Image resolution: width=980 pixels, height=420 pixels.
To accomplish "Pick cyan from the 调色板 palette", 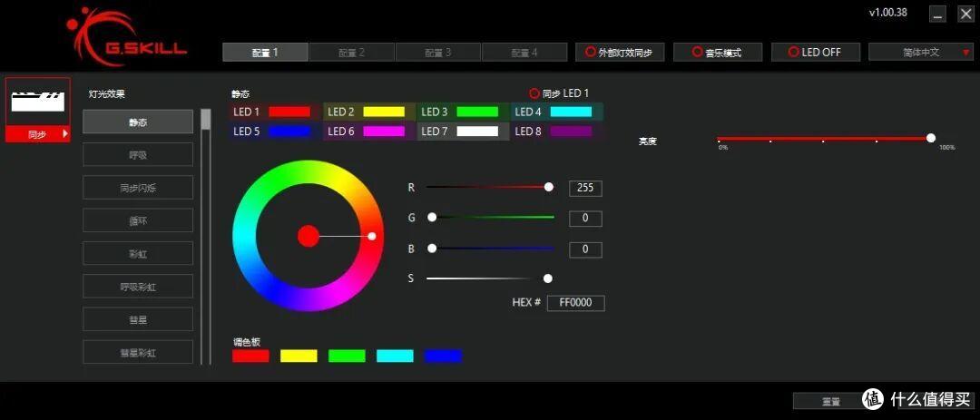I will [395, 357].
